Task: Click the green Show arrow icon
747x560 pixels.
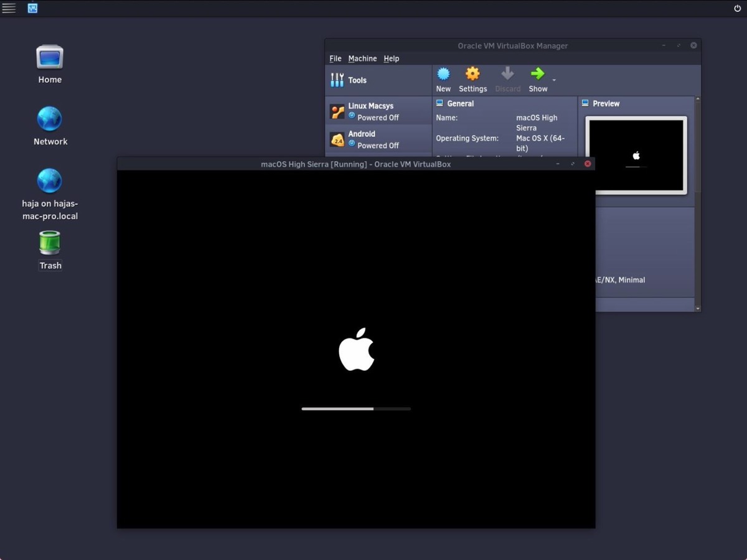Action: pos(537,75)
